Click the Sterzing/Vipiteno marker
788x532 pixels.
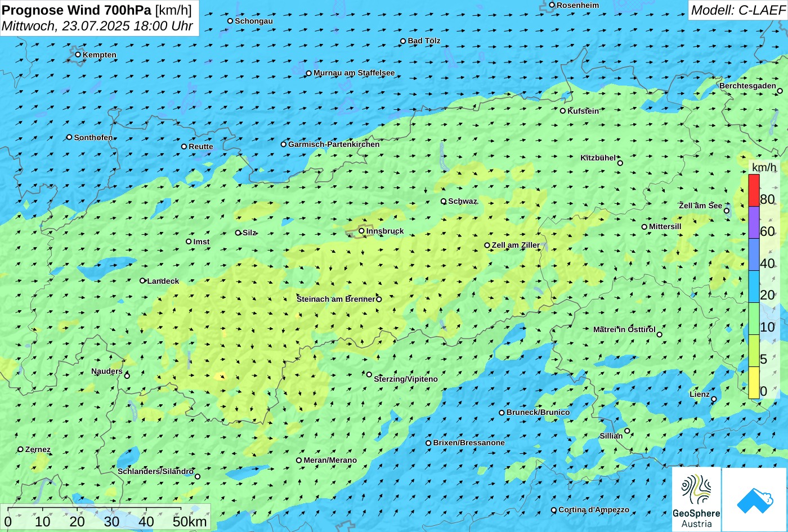click(x=369, y=374)
